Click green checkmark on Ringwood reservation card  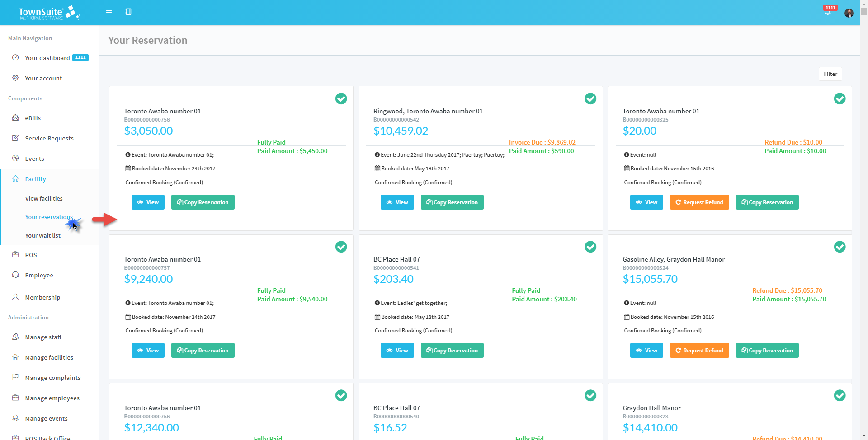tap(590, 98)
